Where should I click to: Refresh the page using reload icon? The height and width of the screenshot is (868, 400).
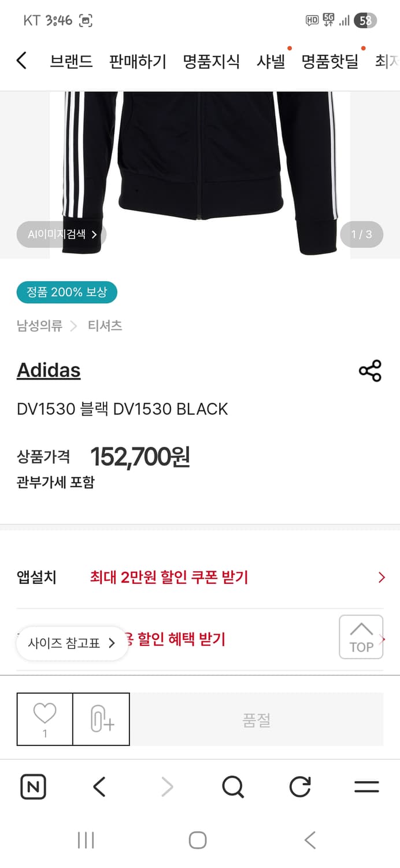click(299, 786)
